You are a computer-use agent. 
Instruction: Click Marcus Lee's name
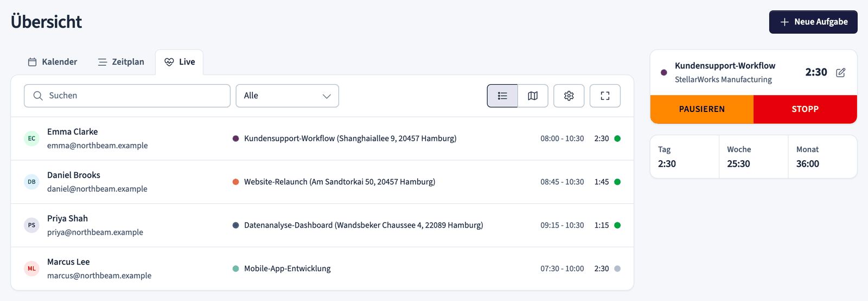(68, 262)
